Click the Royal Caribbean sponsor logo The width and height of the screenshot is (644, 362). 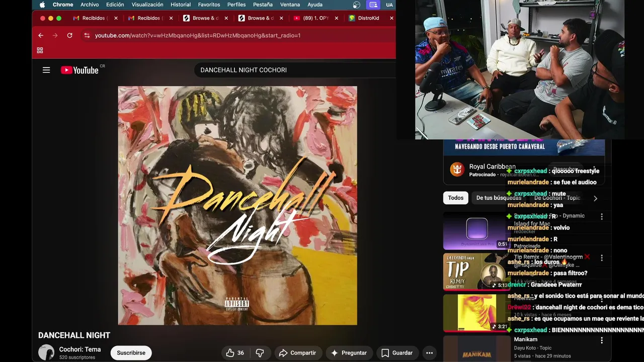point(457,169)
